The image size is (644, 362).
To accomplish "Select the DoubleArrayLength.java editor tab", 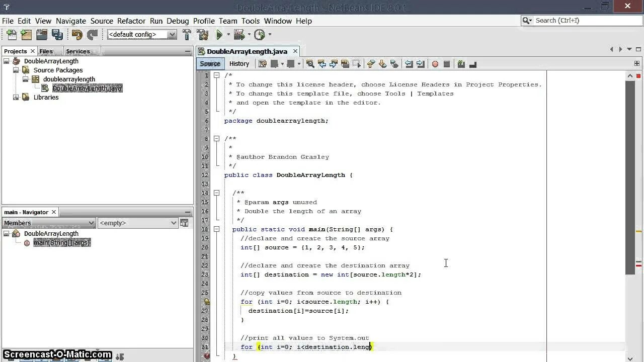I will pos(247,51).
